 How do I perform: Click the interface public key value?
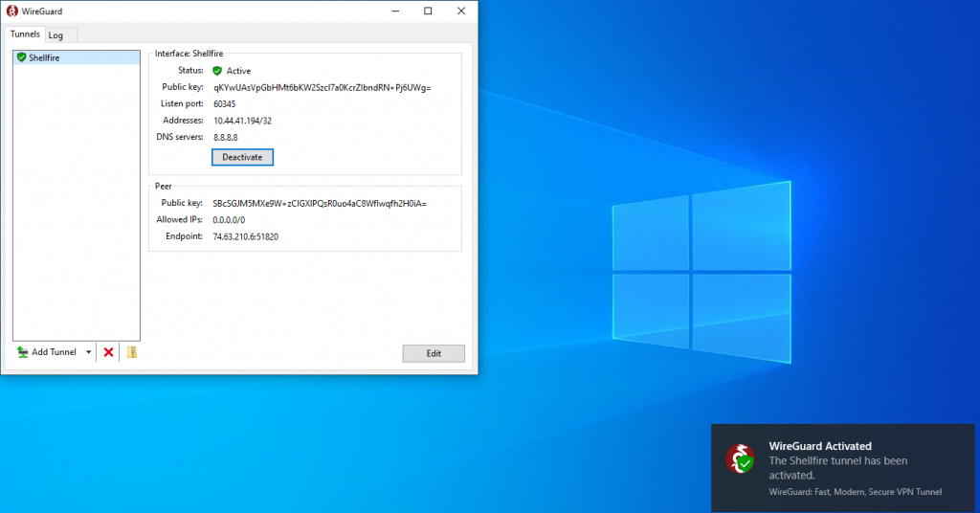pyautogui.click(x=323, y=87)
